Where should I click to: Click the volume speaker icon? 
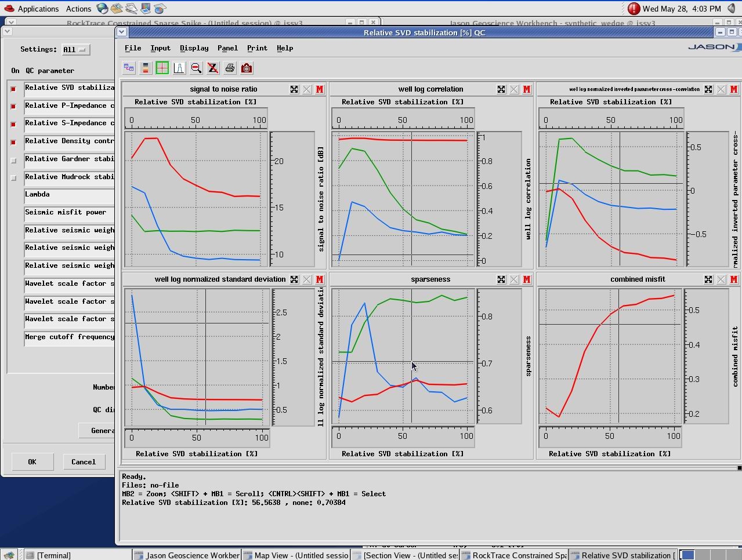tap(732, 8)
